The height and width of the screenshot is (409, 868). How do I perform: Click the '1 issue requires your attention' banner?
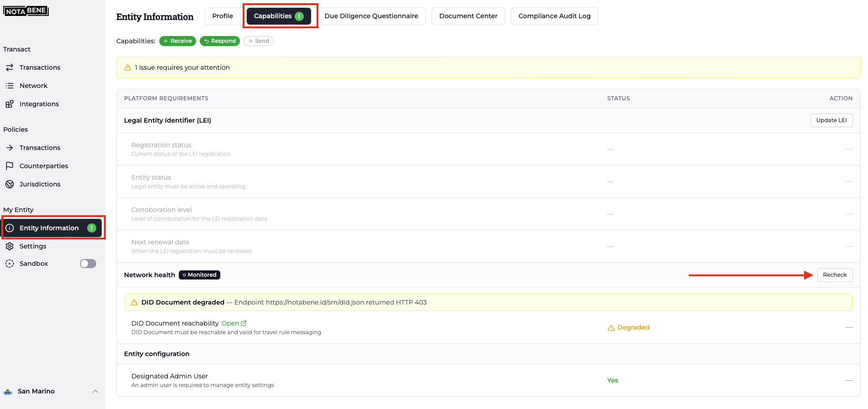488,67
